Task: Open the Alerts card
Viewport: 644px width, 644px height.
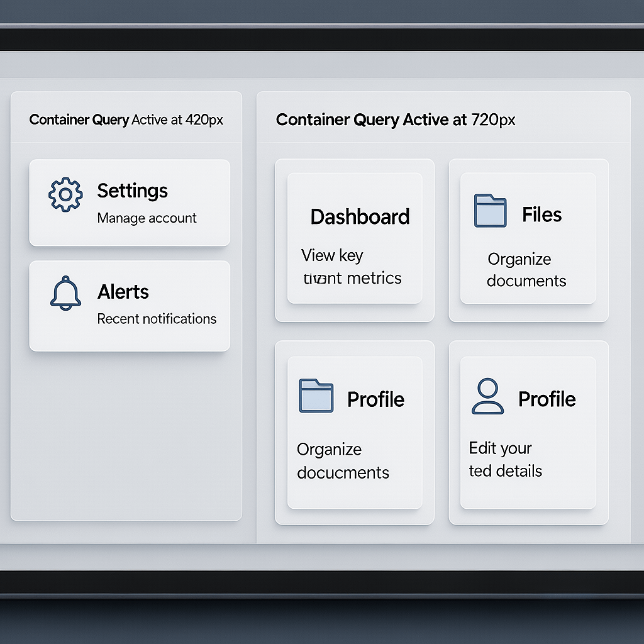Action: coord(130,305)
